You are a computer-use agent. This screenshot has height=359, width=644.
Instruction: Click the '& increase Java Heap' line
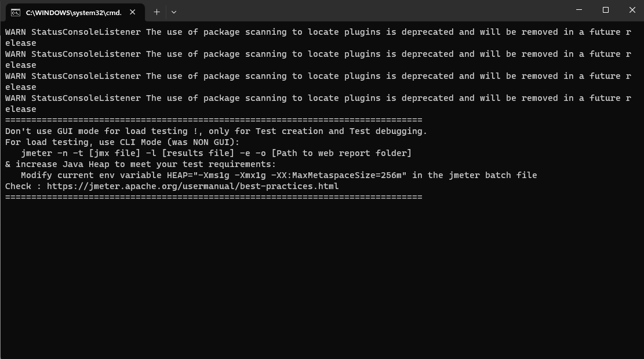coord(140,164)
